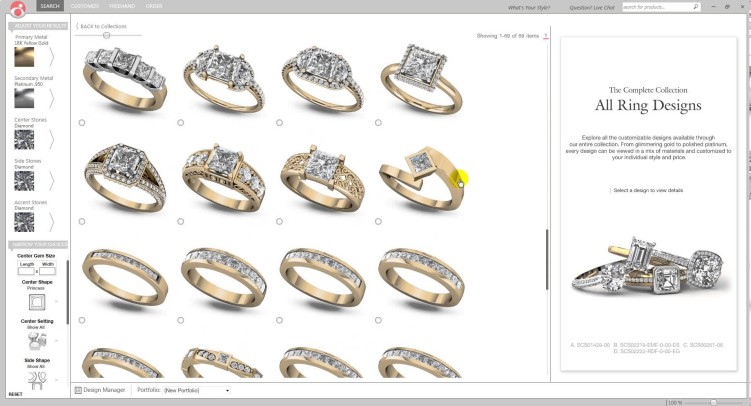Viewport: 751px width, 406px height.
Task: Select radio button under first ring
Action: pyautogui.click(x=82, y=123)
